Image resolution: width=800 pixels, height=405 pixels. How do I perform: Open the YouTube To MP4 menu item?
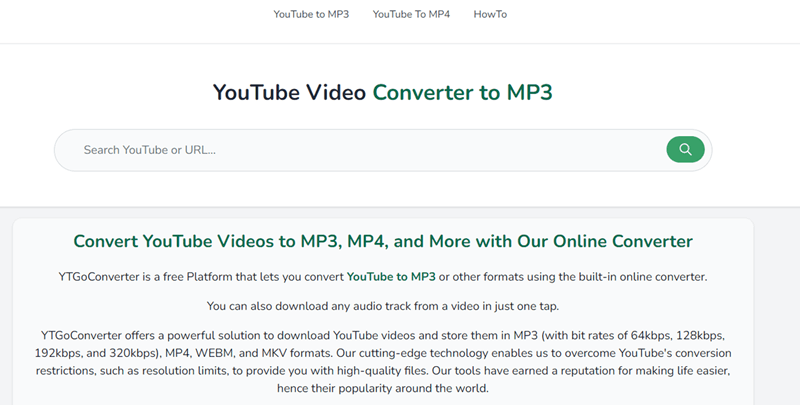pos(411,14)
